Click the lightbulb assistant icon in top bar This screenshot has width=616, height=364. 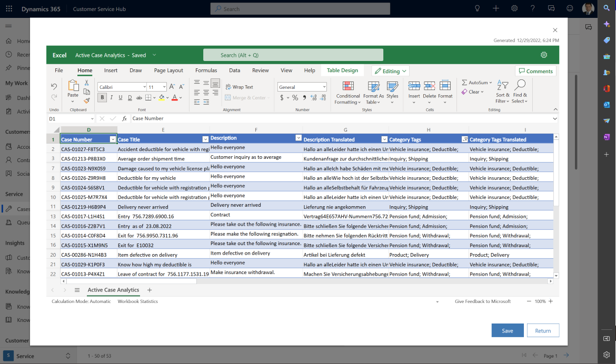478,8
